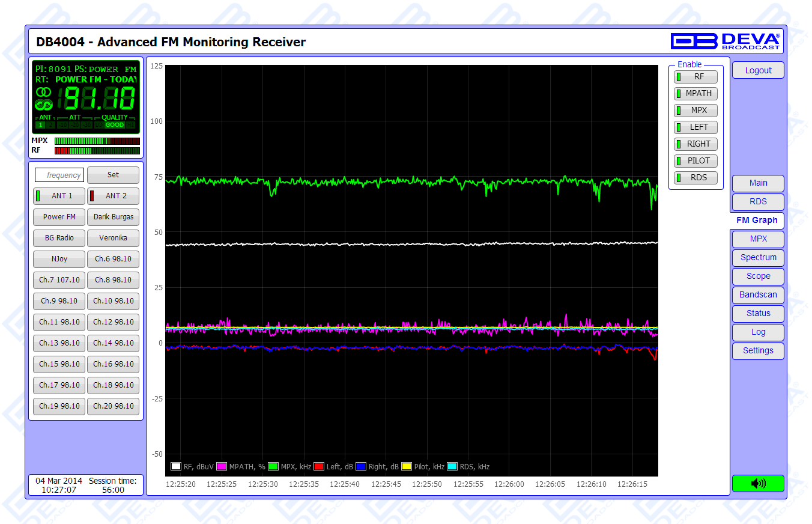The image size is (812, 524).
Task: Toggle the PILOT trace enable button
Action: point(695,161)
